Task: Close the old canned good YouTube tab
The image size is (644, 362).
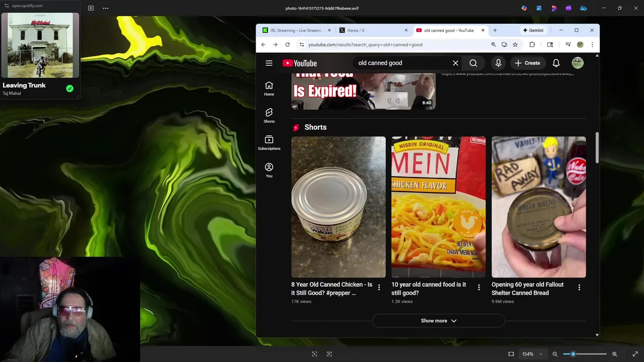Action: 483,30
